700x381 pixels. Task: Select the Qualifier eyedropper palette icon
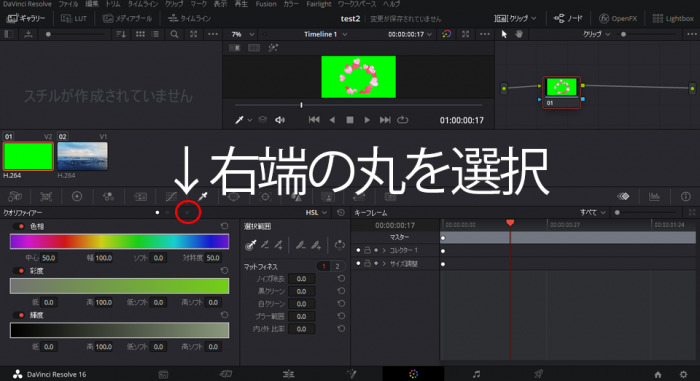click(x=203, y=197)
